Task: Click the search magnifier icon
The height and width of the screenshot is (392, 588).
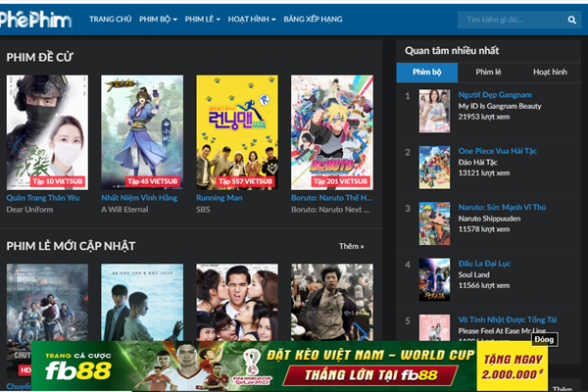Action: click(x=571, y=20)
